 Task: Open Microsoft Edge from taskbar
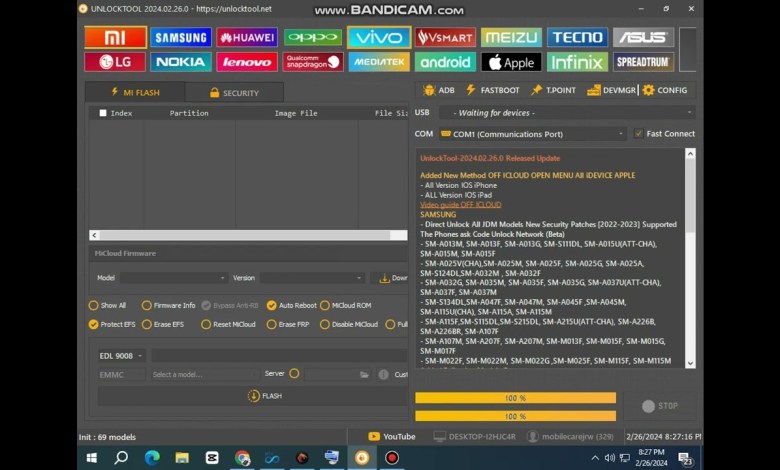pyautogui.click(x=152, y=458)
